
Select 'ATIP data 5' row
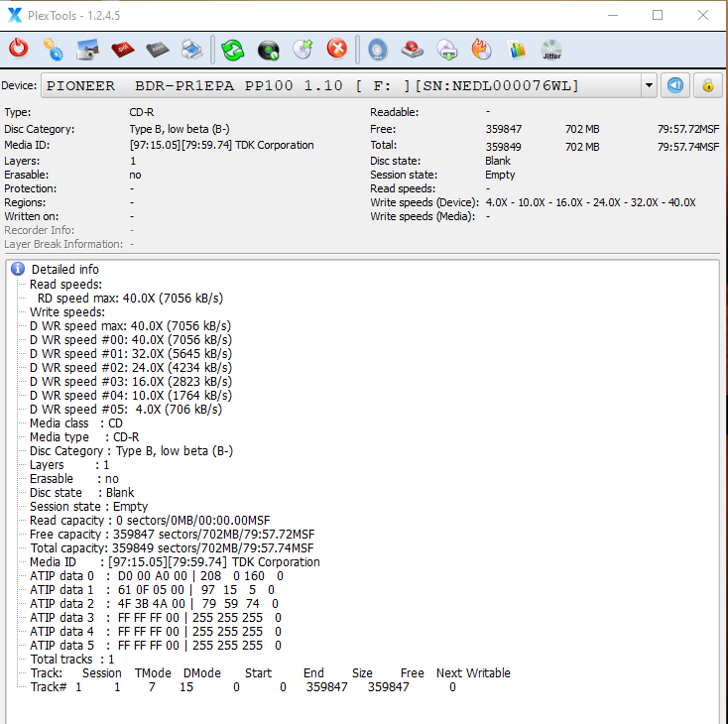[x=156, y=646]
